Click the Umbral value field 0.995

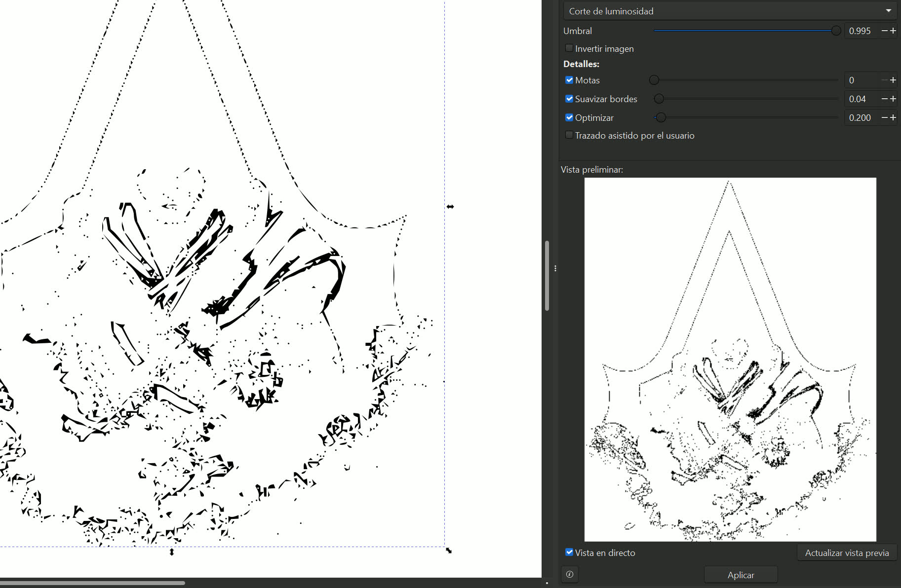(x=862, y=31)
